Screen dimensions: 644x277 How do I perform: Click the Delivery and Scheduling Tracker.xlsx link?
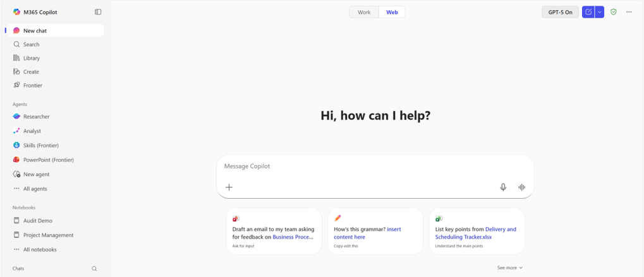[475, 233]
